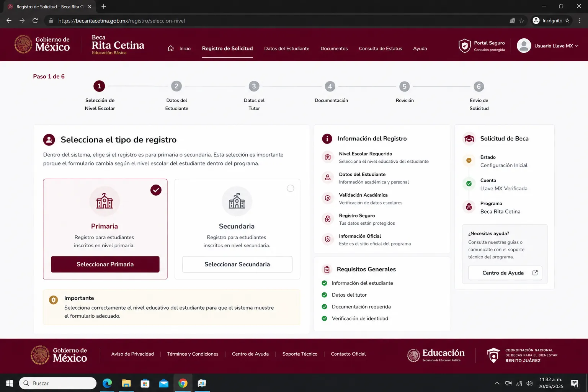Click the Verificación de identidad check mark
The image size is (588, 392).
click(x=324, y=318)
